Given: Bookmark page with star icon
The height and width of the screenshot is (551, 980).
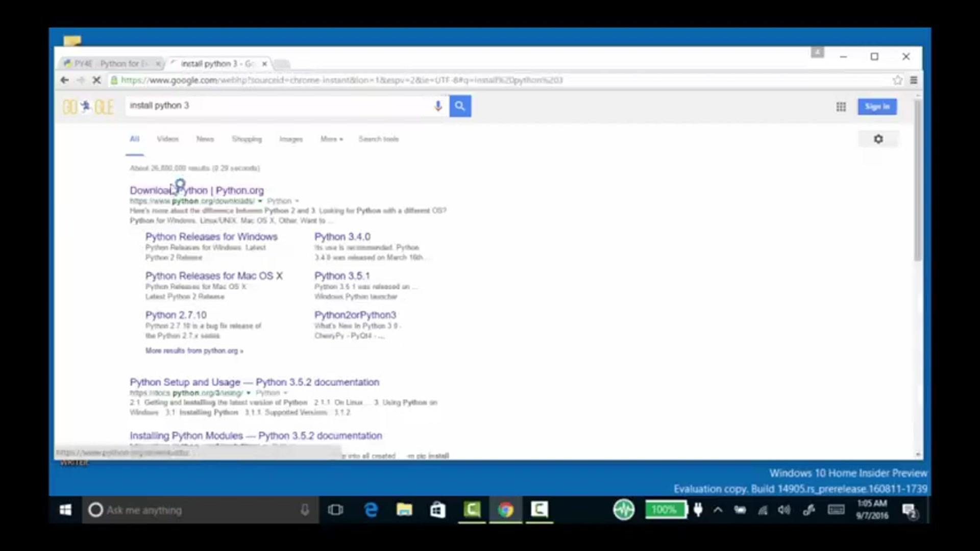Looking at the screenshot, I should [897, 80].
